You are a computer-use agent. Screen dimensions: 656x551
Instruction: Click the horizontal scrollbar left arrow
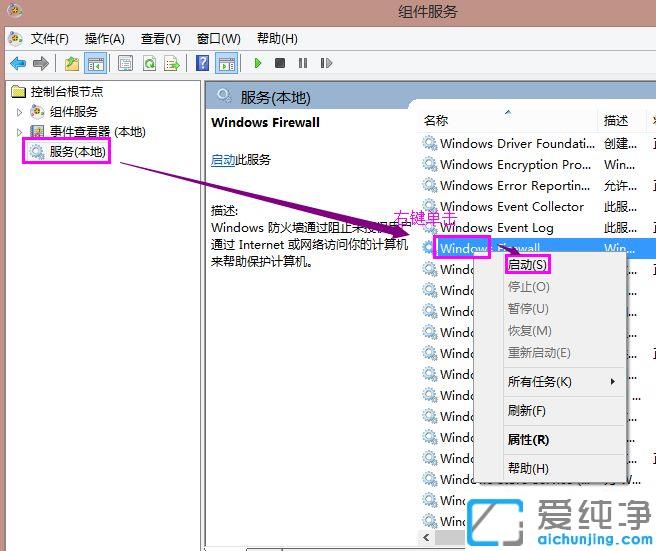coord(426,537)
